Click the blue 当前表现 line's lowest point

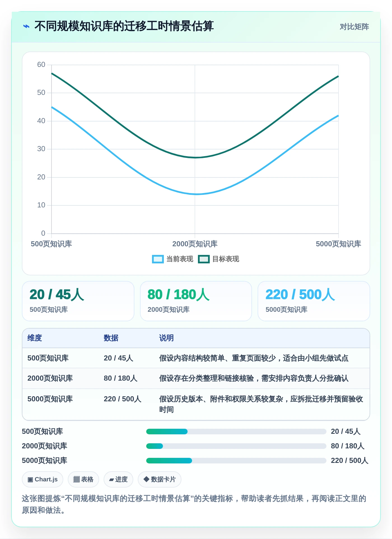pos(197,194)
